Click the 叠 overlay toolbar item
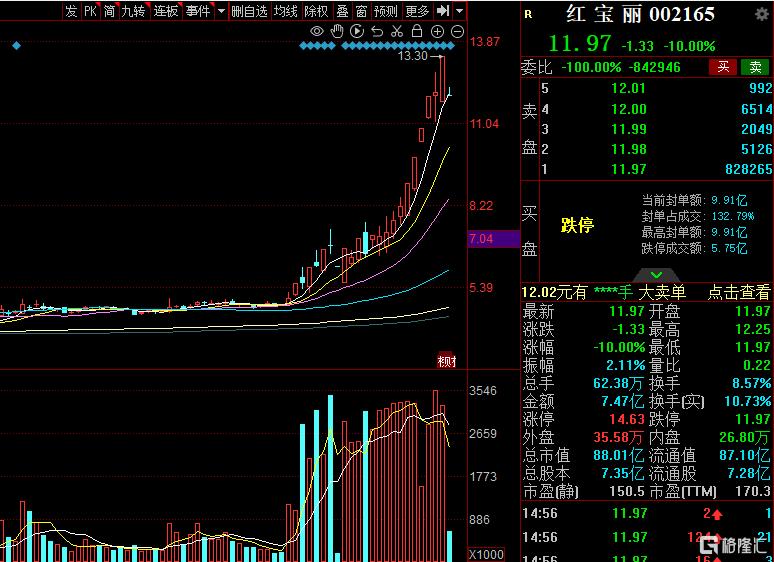This screenshot has width=774, height=562. coord(342,11)
